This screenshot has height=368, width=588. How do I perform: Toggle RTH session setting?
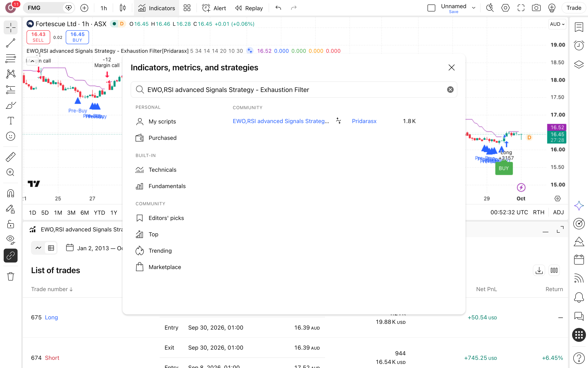(x=538, y=212)
